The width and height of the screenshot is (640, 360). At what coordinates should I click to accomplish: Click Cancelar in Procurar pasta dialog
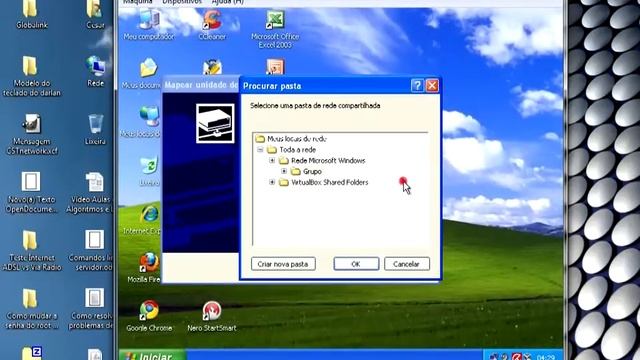point(407,264)
